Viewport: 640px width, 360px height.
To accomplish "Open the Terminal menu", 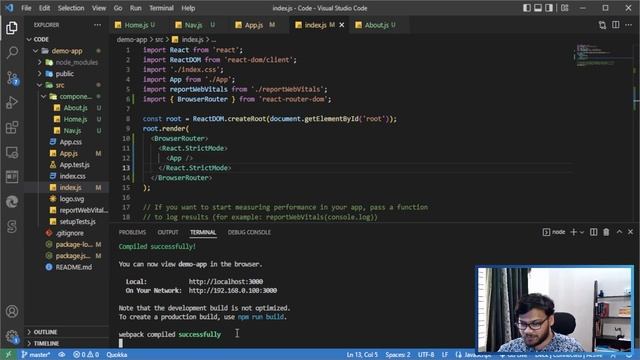I will tap(161, 8).
